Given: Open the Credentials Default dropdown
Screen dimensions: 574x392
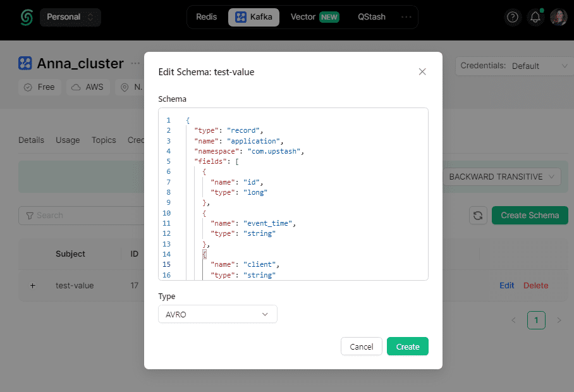Looking at the screenshot, I should [x=515, y=66].
